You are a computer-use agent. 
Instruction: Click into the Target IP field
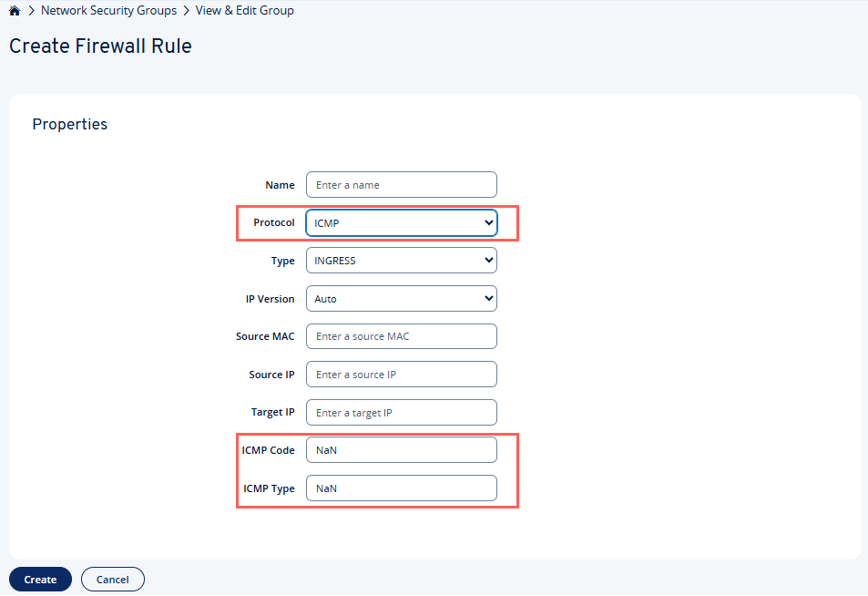click(x=401, y=412)
